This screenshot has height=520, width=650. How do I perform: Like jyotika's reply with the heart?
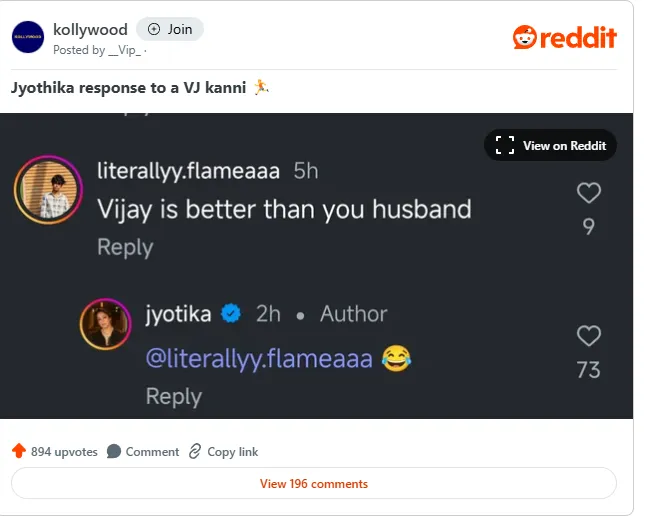point(589,336)
